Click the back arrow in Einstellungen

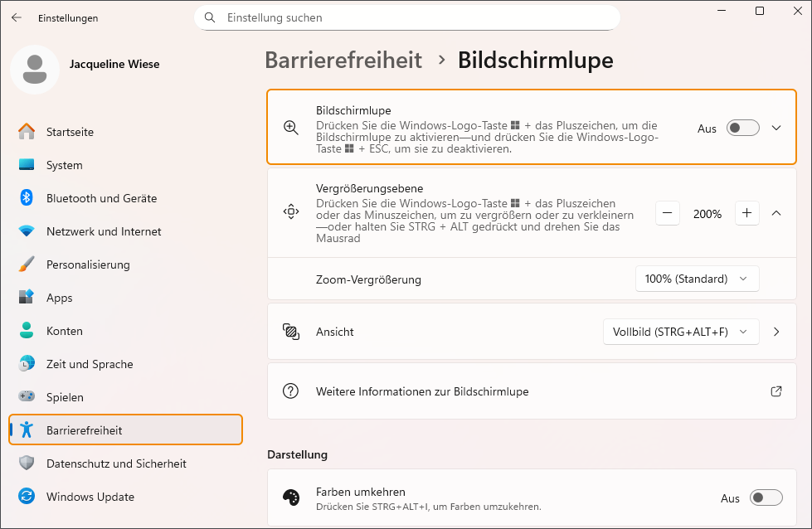[17, 17]
